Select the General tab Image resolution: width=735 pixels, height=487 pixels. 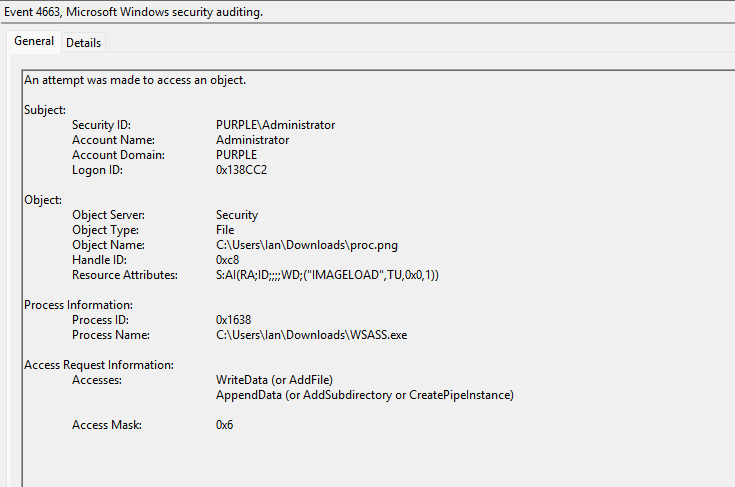coord(34,42)
